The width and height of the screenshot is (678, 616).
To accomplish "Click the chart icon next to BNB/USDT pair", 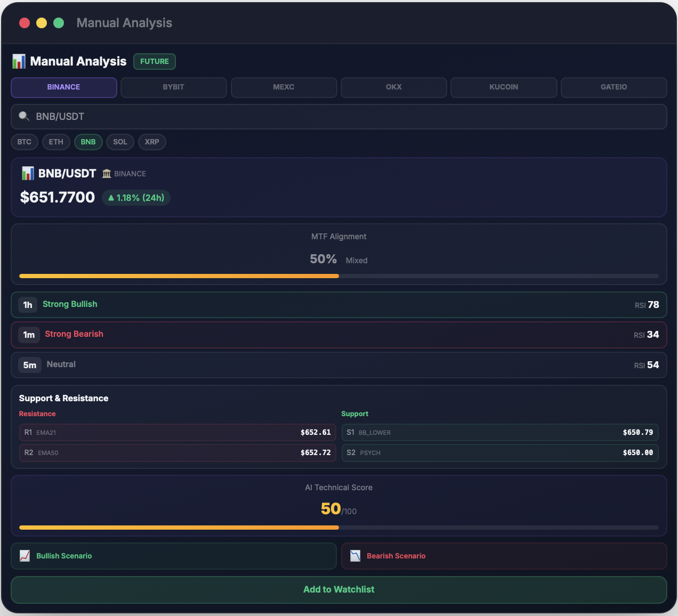I will (x=27, y=173).
